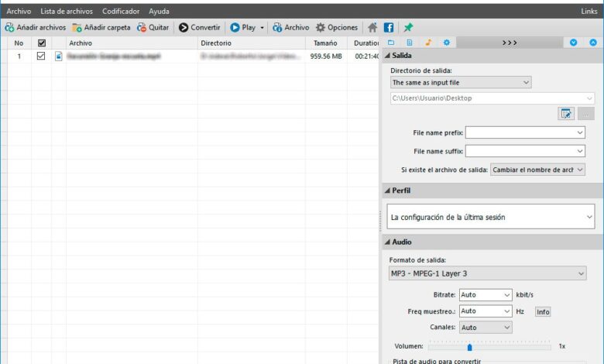Open the Links menu
Screen dimensions: 604x364
pyautogui.click(x=589, y=11)
